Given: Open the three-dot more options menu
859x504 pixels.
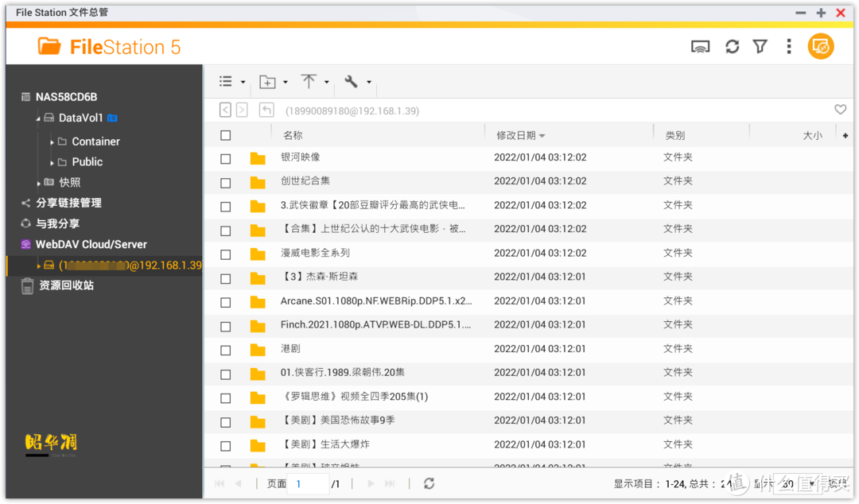Looking at the screenshot, I should coord(789,47).
